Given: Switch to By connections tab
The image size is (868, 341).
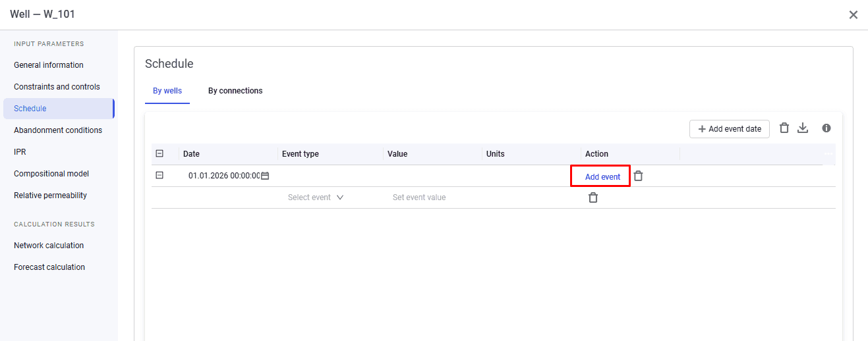Looking at the screenshot, I should (x=235, y=91).
